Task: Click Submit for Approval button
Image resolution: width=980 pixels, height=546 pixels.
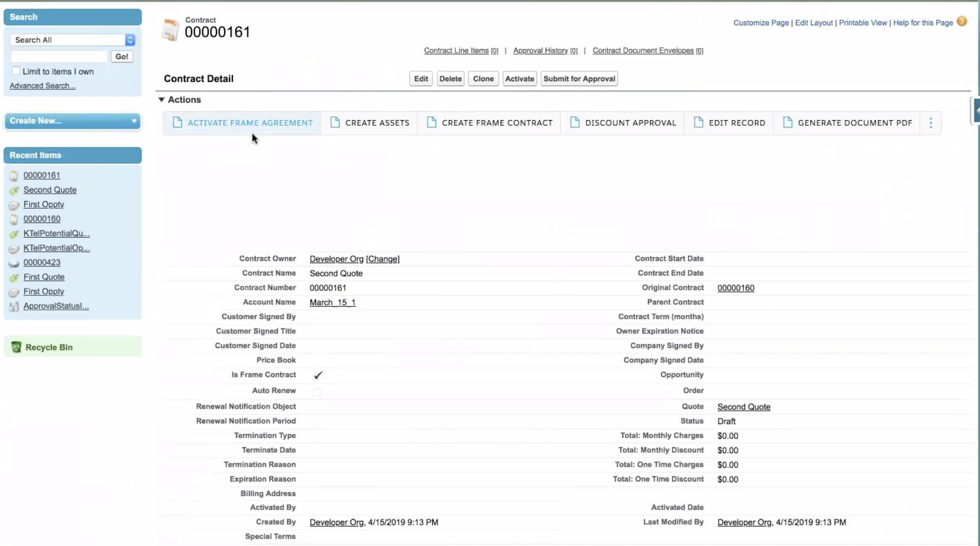Action: tap(579, 79)
